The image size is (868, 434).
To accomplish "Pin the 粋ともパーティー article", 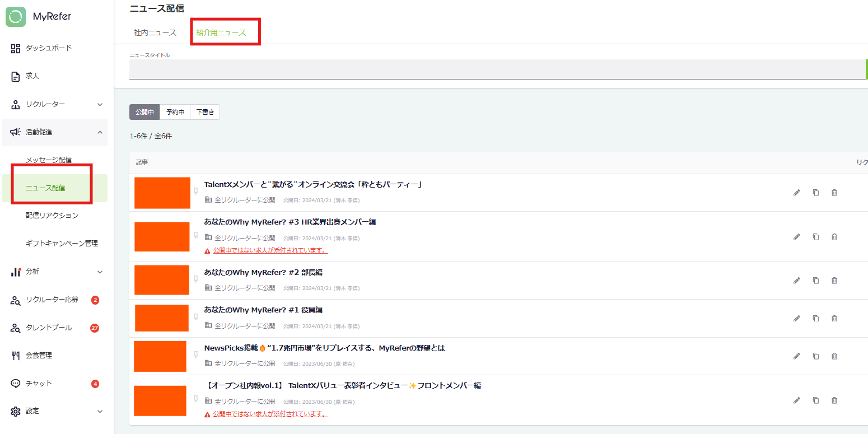I will (x=196, y=191).
